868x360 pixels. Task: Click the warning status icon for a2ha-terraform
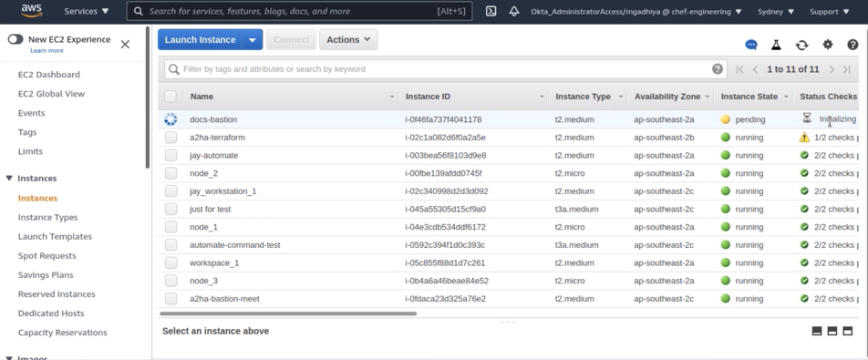pos(804,137)
